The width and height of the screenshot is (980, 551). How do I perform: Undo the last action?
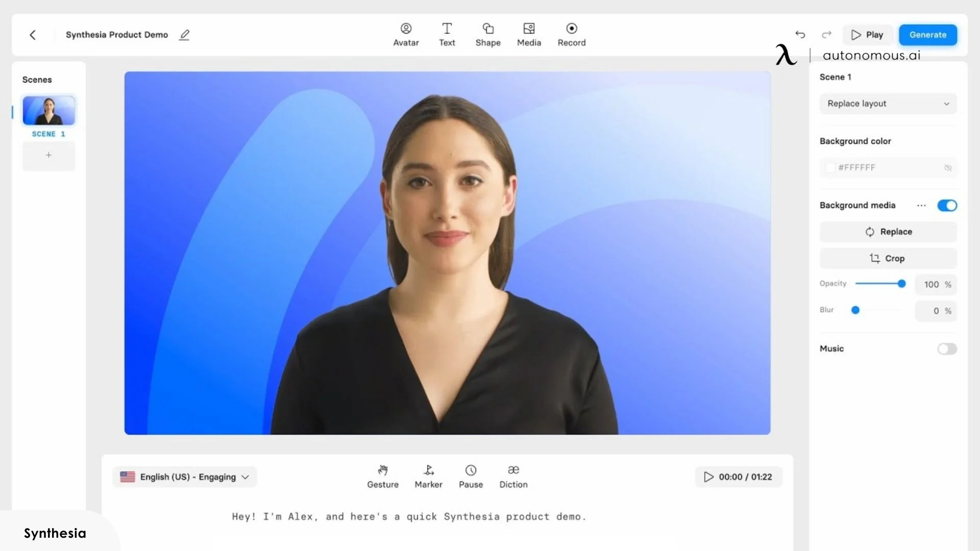(800, 35)
